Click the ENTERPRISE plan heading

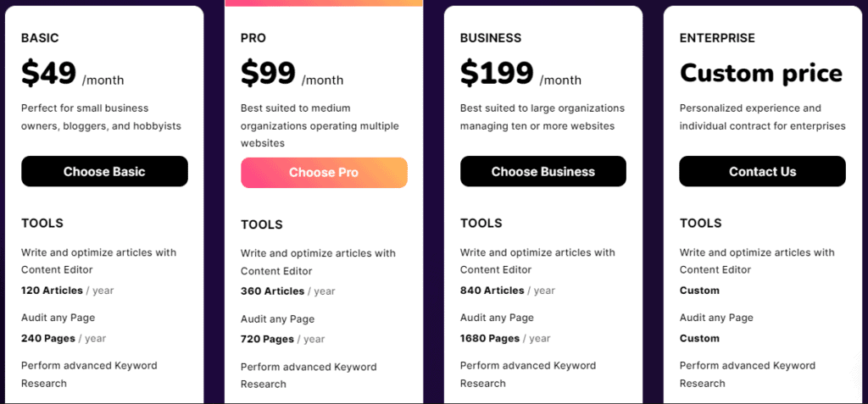pos(717,38)
